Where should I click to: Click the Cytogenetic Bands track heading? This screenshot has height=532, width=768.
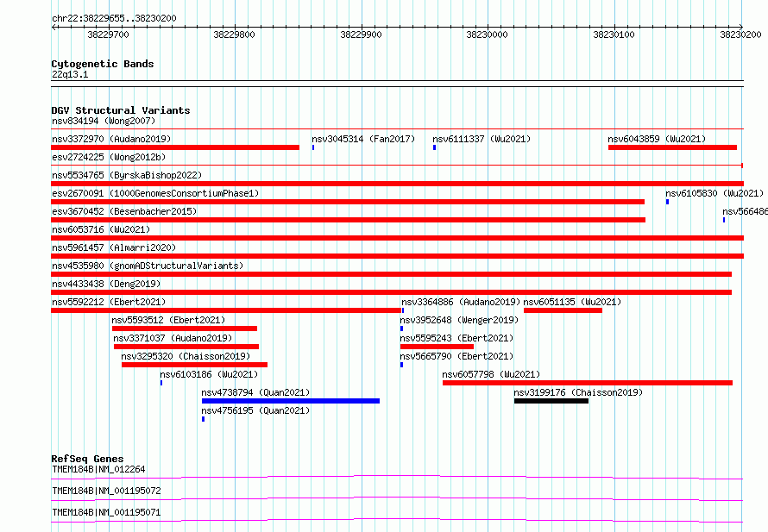(103, 64)
